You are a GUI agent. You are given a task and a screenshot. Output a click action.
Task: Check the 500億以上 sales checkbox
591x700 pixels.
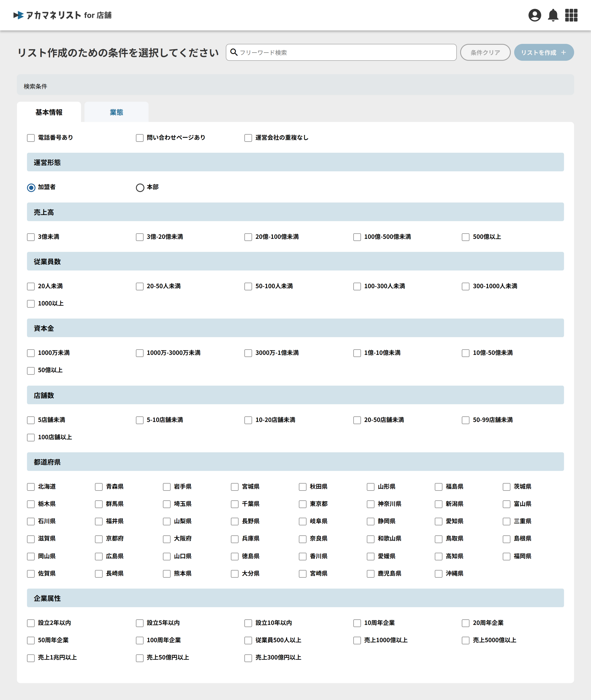[x=465, y=237]
